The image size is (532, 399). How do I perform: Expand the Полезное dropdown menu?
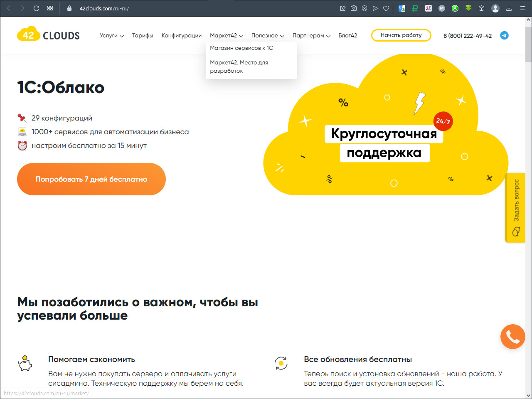(x=268, y=35)
